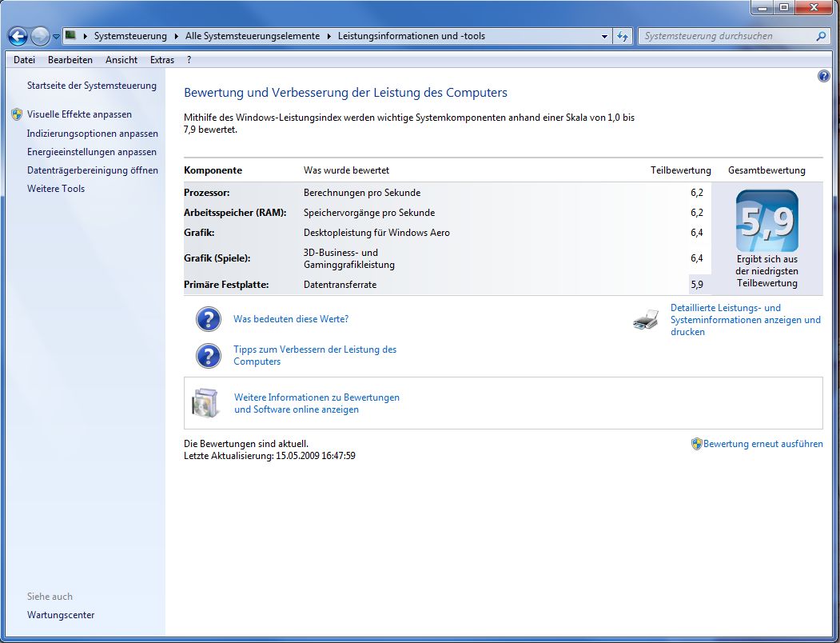Click the control panel icon in address bar
The width and height of the screenshot is (840, 643).
coord(70,36)
